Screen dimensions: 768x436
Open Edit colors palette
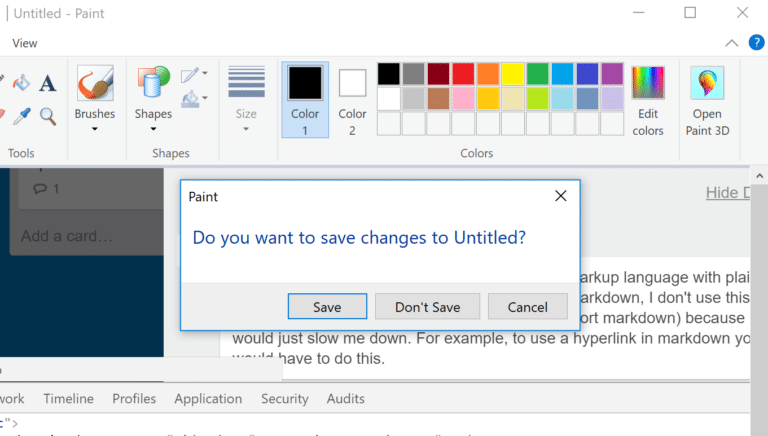tap(648, 101)
